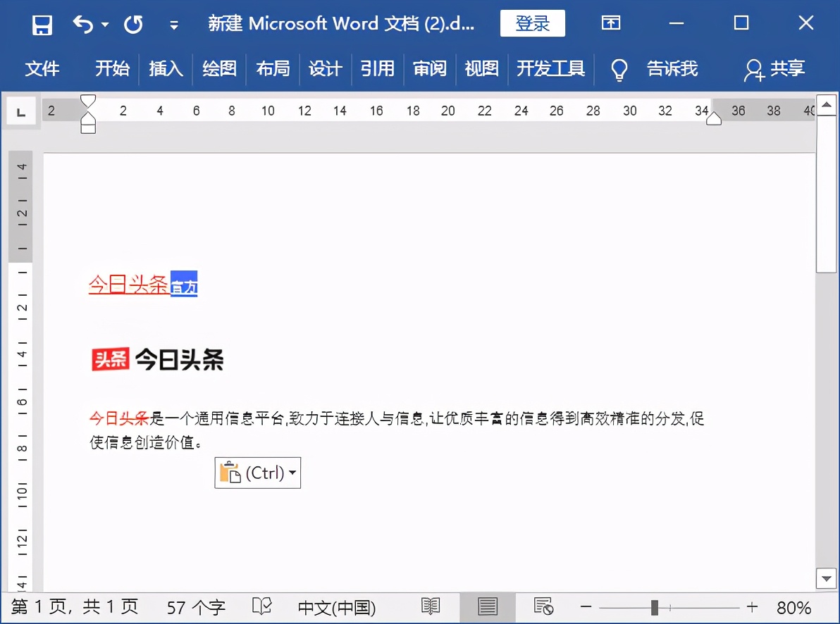Maximize the Word window

tap(741, 23)
